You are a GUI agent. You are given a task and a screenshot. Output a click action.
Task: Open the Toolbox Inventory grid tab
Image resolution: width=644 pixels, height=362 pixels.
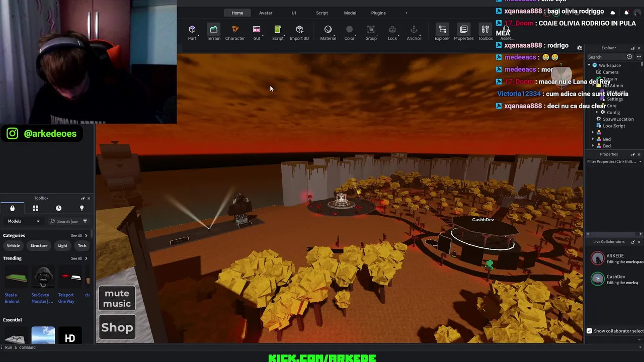[x=35, y=208]
